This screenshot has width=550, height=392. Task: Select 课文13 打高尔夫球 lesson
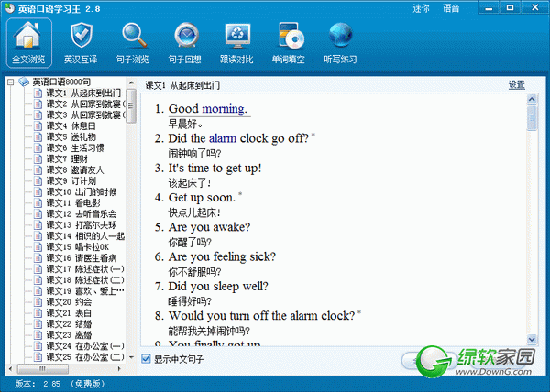coord(82,225)
